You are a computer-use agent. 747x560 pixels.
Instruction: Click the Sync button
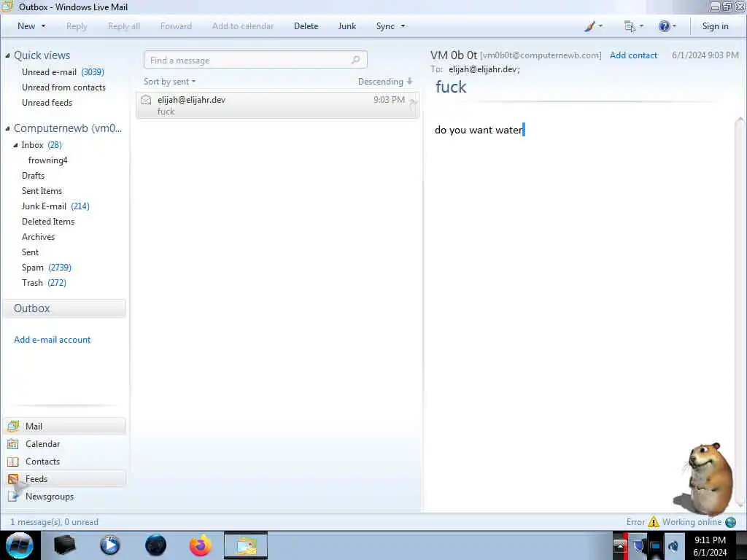tap(385, 26)
